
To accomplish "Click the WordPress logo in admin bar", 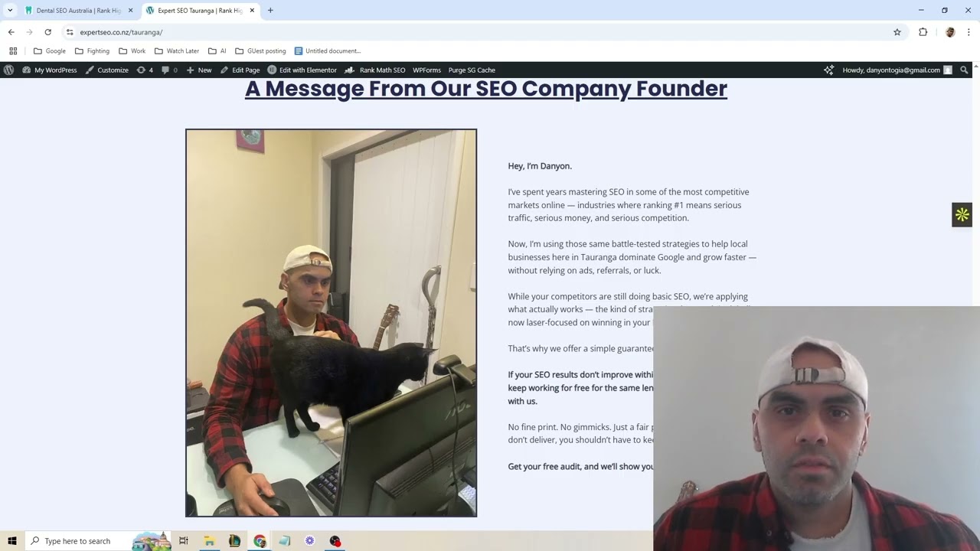I will [x=8, y=70].
